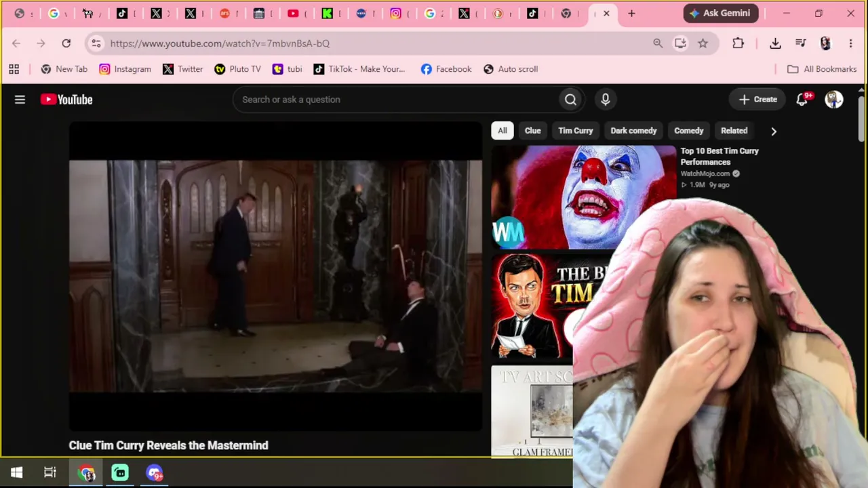Open the green Streamlabs taskbar icon
The height and width of the screenshot is (488, 868).
click(120, 472)
